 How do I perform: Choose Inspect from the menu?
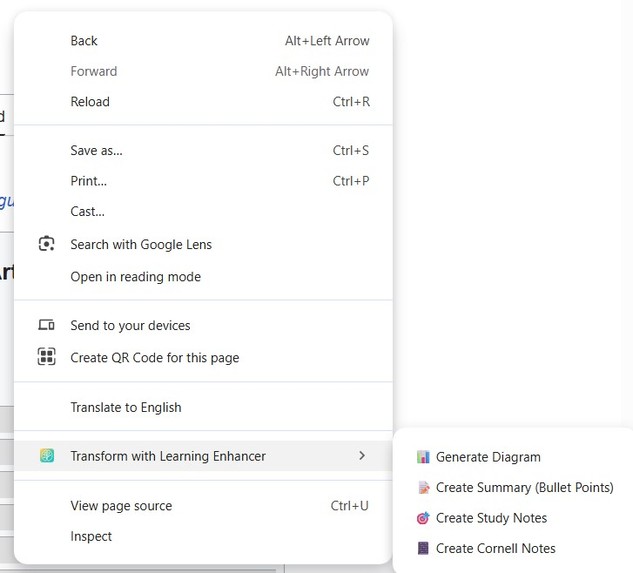tap(203, 536)
